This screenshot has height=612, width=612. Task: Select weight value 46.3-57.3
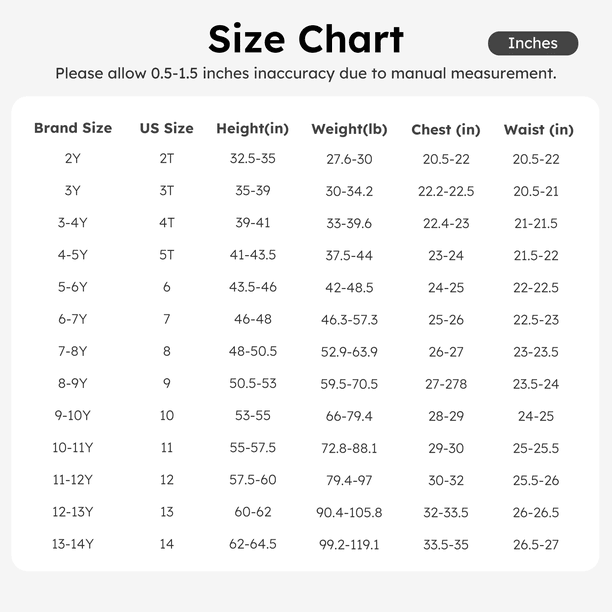click(349, 319)
